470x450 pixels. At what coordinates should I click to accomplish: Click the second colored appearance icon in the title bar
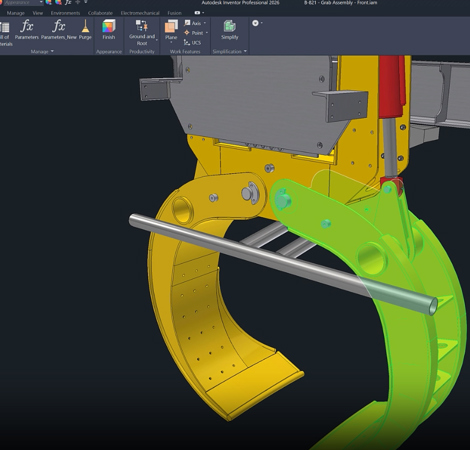click(x=58, y=2)
